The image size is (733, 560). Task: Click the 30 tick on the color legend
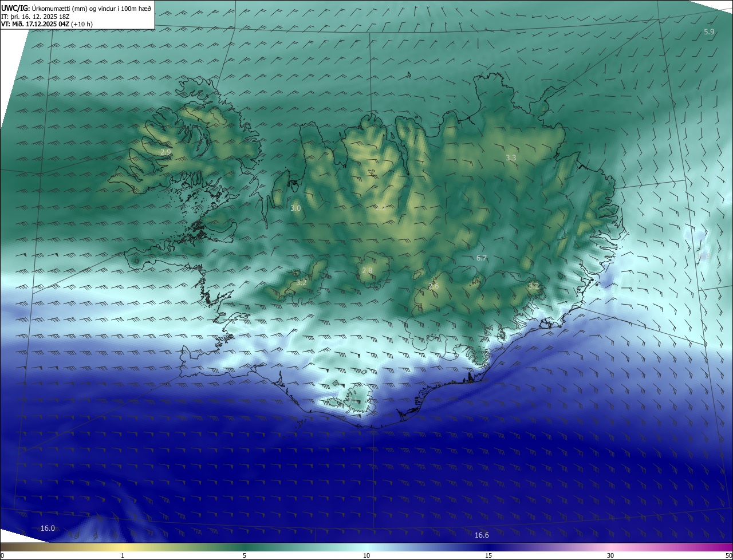pyautogui.click(x=610, y=555)
